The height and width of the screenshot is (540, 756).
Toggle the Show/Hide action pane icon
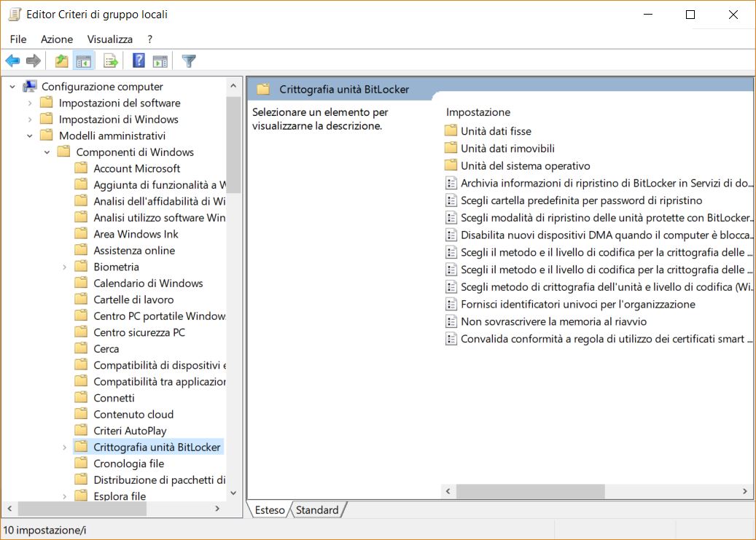point(160,61)
